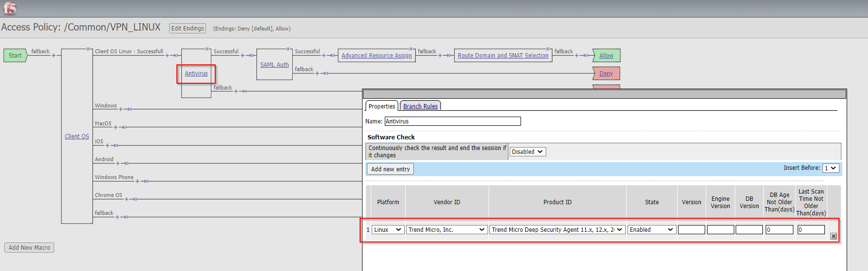Open the Platform dropdown showing Linux
The image size is (868, 271).
[388, 229]
